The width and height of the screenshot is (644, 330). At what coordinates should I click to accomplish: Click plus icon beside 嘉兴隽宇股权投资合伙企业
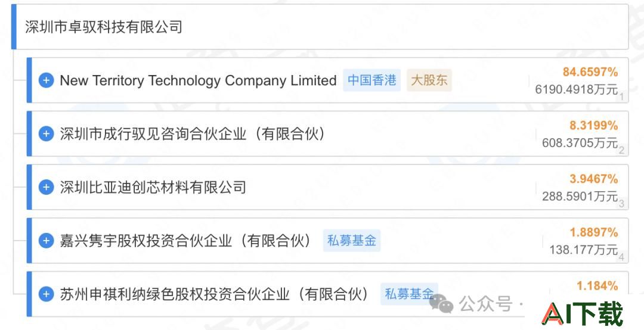[46, 241]
